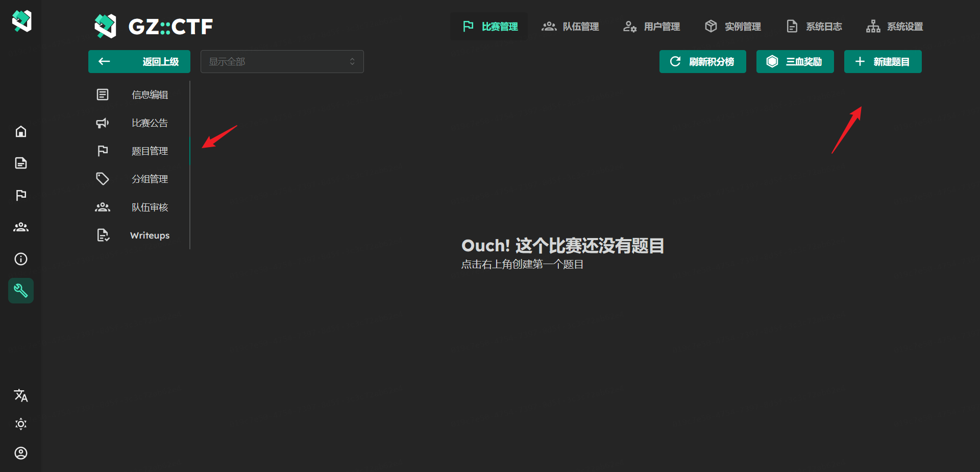Open the 实例管理 tab

pyautogui.click(x=732, y=27)
